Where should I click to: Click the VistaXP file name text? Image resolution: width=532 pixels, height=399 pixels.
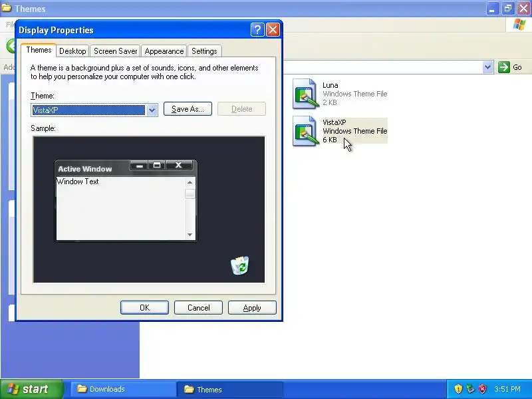point(334,122)
